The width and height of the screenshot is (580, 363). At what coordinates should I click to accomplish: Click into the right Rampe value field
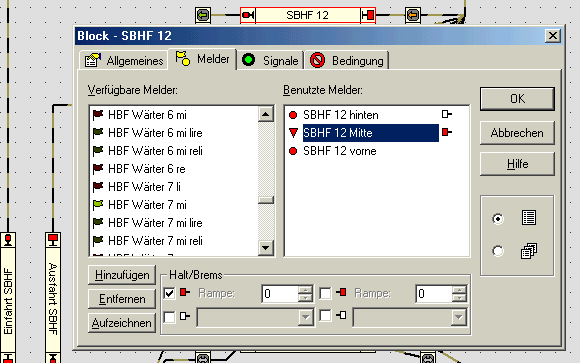(x=434, y=294)
